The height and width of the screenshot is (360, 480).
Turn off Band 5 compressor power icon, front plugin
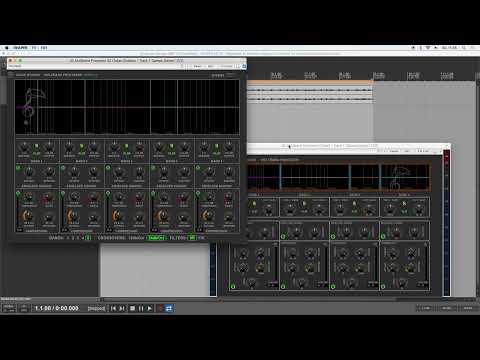pyautogui.click(x=198, y=193)
